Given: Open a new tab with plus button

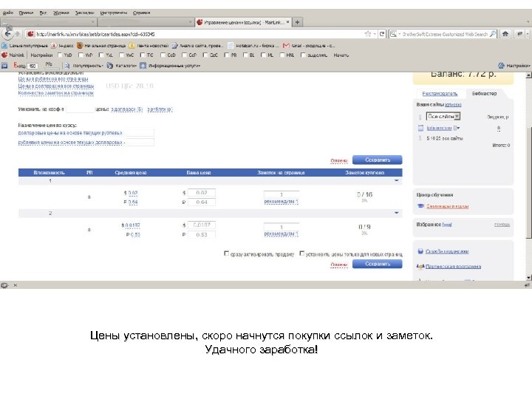Looking at the screenshot, I should coord(297,22).
